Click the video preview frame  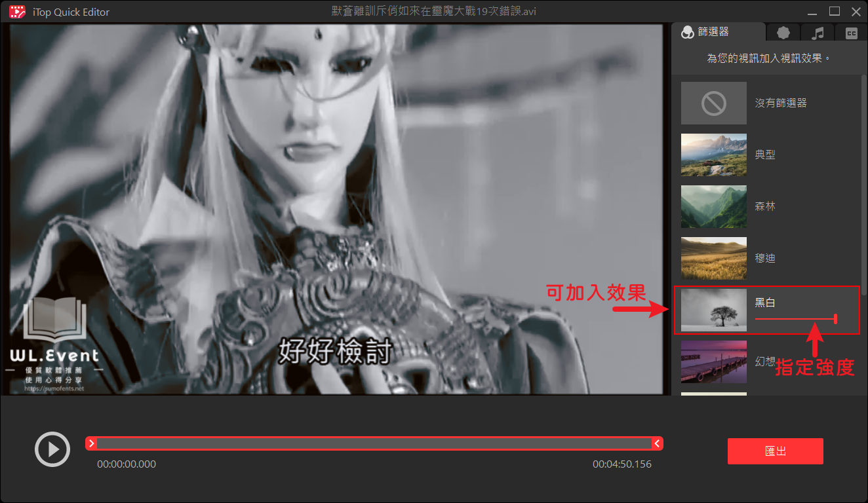point(336,209)
